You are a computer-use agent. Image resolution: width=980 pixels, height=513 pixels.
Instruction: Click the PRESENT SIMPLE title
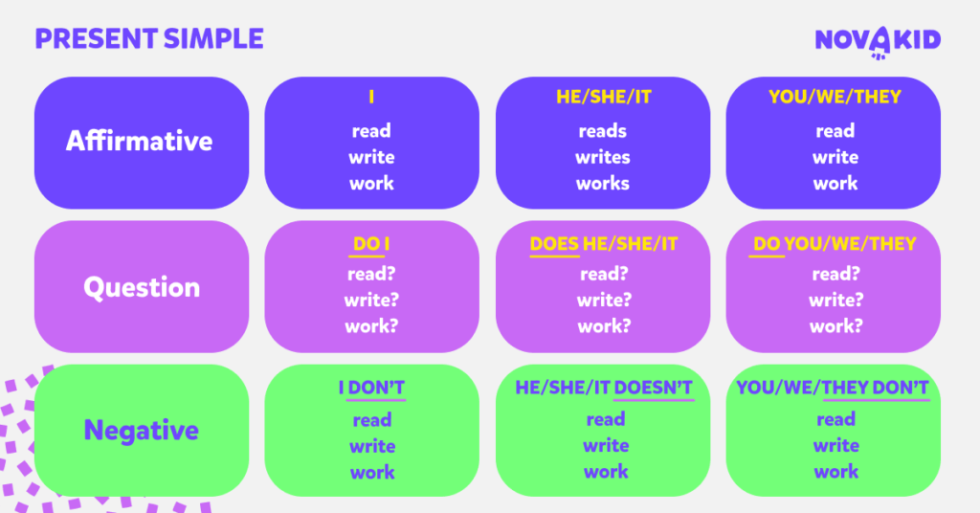tap(148, 39)
